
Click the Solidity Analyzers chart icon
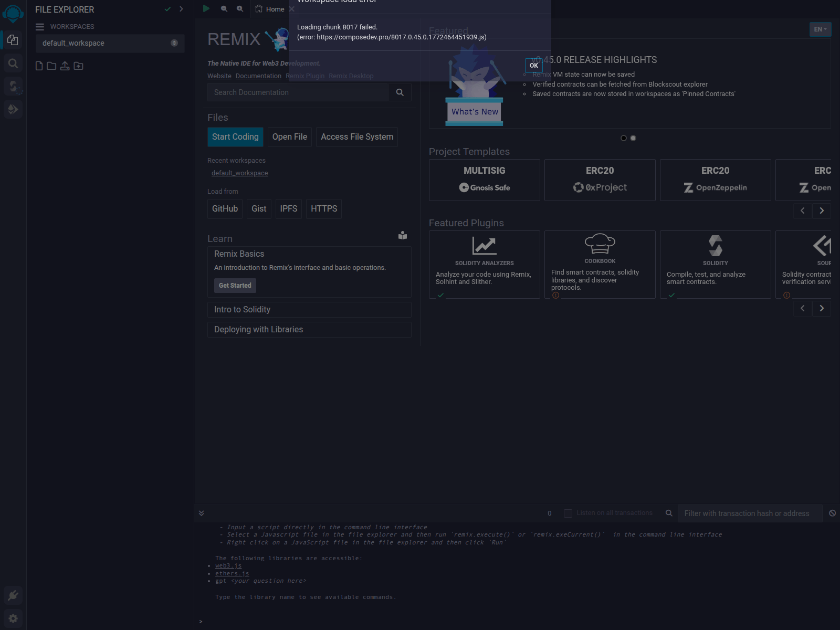(484, 245)
